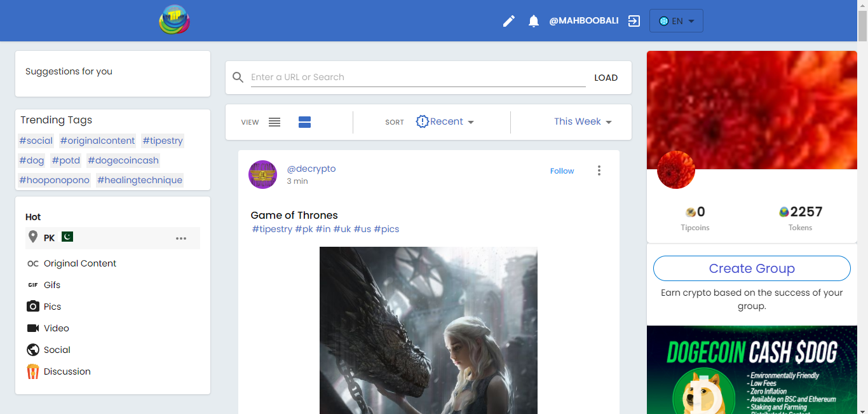
Task: Click the Social globe icon
Action: (x=33, y=350)
